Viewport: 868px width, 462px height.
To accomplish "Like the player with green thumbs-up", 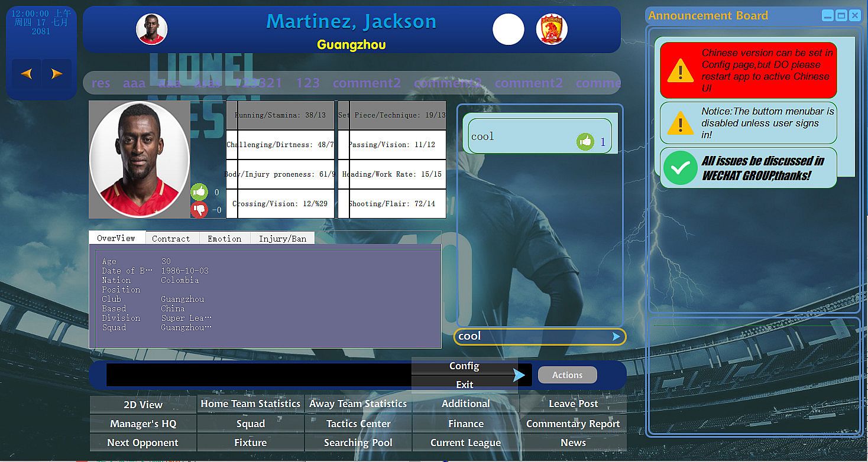I will point(199,192).
